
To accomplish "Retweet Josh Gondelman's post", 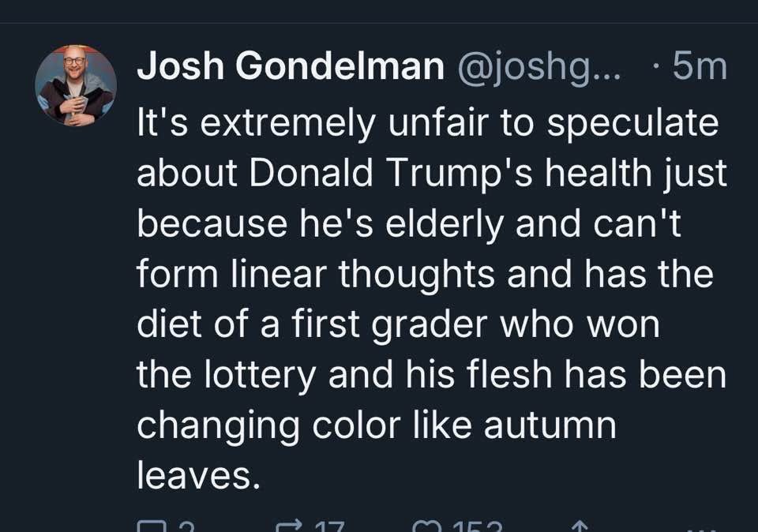I will pyautogui.click(x=286, y=527).
